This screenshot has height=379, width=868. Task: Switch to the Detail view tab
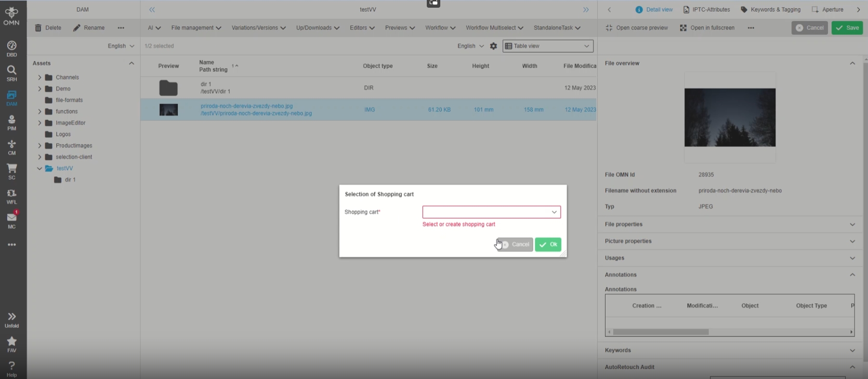pyautogui.click(x=654, y=10)
